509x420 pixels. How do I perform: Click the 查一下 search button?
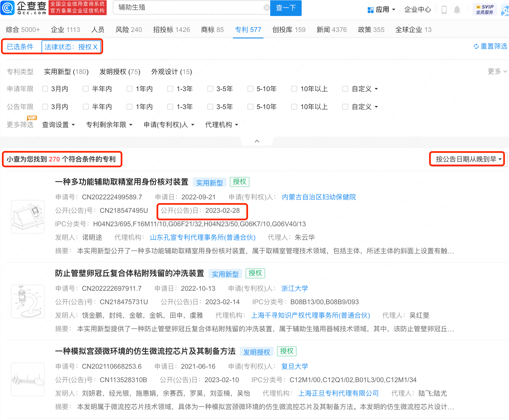coord(286,8)
